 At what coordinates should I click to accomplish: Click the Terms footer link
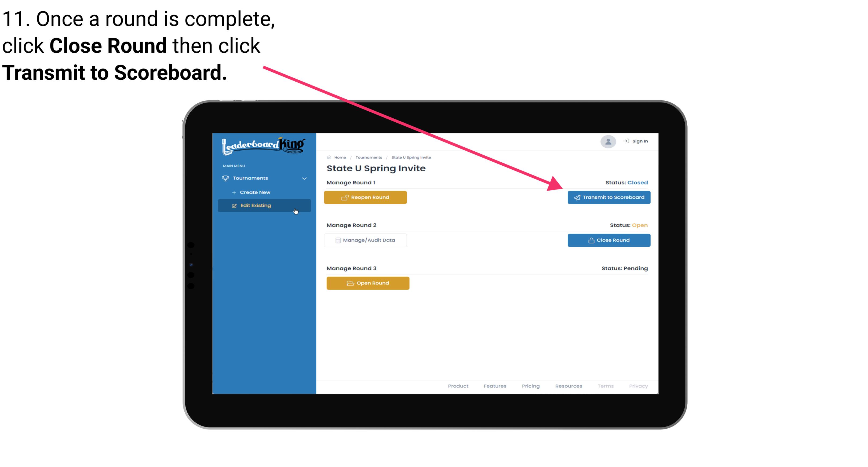[x=605, y=386]
